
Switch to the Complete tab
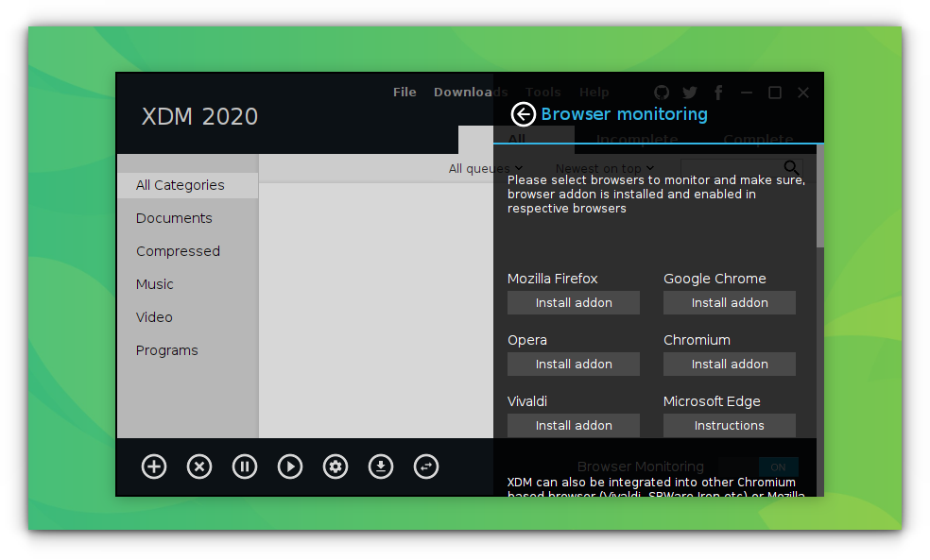tap(758, 139)
